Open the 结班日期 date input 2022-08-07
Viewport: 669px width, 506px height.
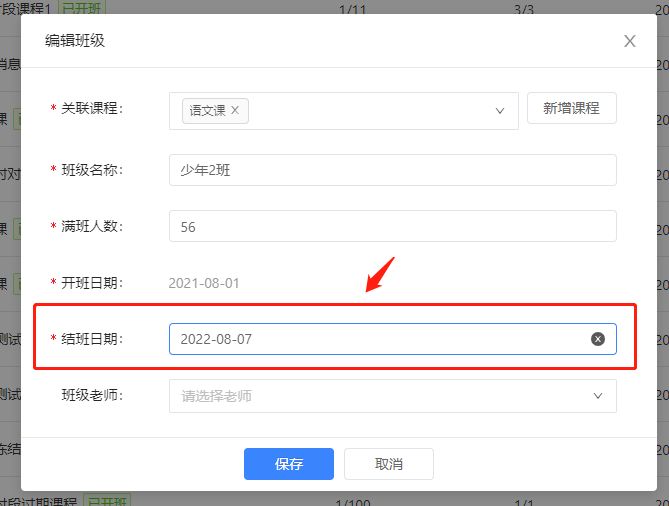tap(393, 339)
